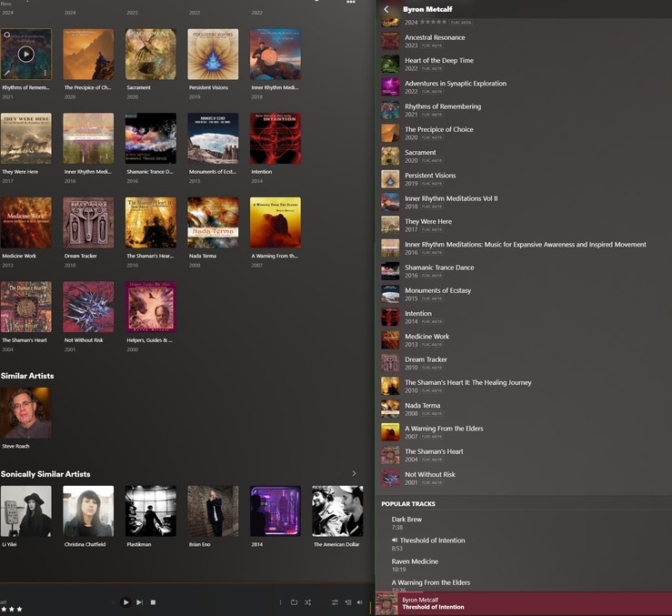The height and width of the screenshot is (616, 672).
Task: Play the Rhythms of Remembering album via overlay button
Action: [26, 54]
